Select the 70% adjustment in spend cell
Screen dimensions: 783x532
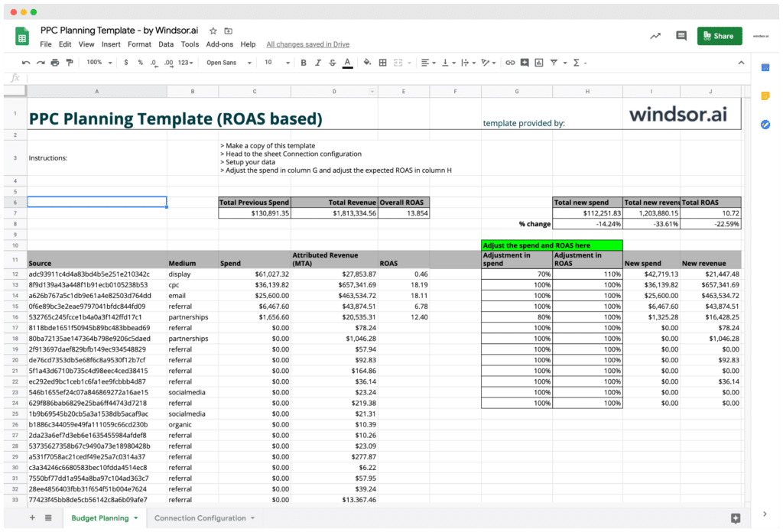(517, 274)
